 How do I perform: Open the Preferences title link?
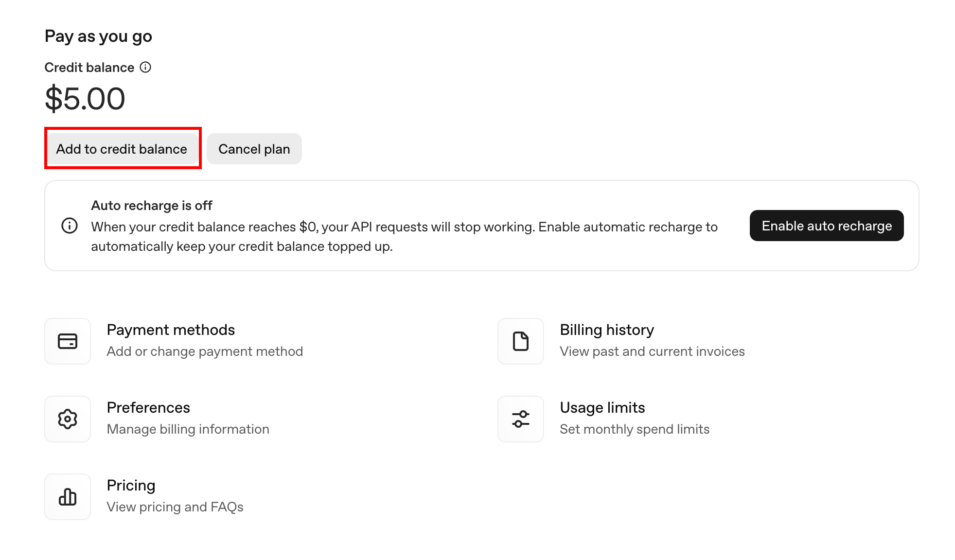pos(148,408)
